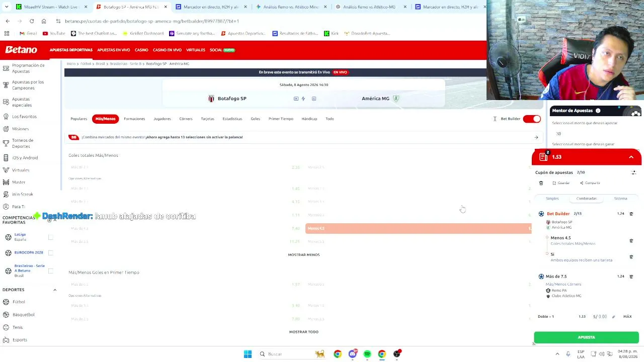Open the Spotify app in the taskbar

[x=367, y=354]
